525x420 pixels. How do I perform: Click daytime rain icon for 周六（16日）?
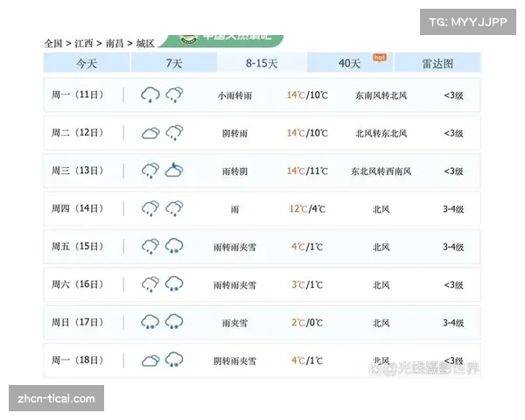pyautogui.click(x=150, y=284)
